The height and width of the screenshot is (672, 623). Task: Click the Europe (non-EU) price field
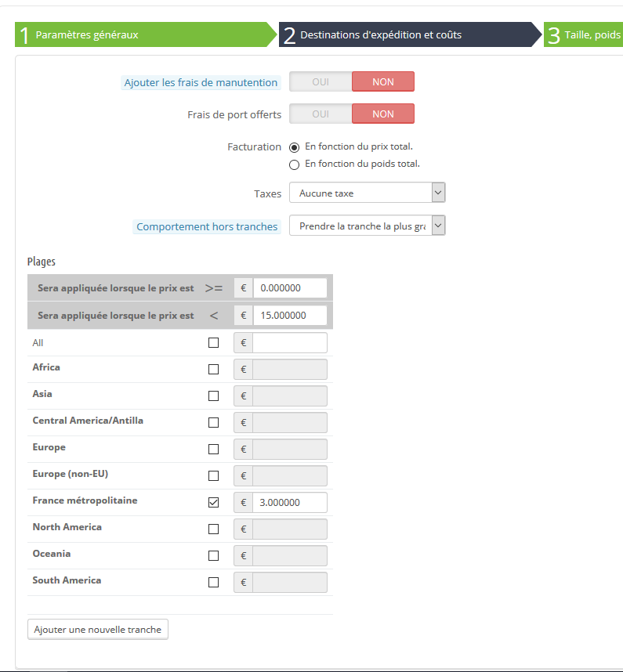[x=290, y=475]
